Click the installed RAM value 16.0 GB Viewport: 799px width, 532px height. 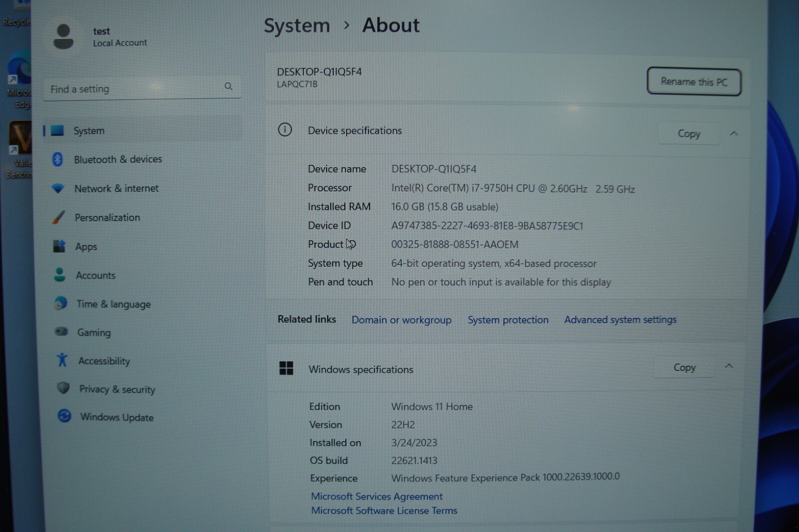444,207
